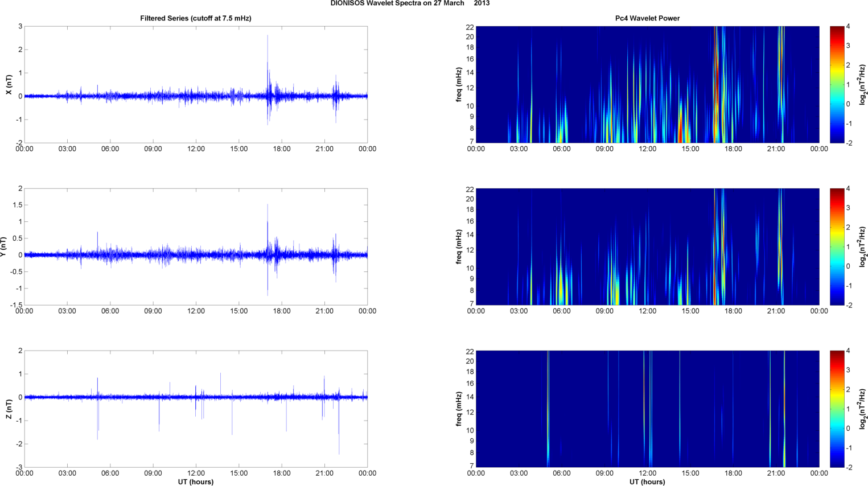Click the DIONISOS Wavelet Spectra figure title
This screenshot has height=486, width=868.
tap(410, 3)
